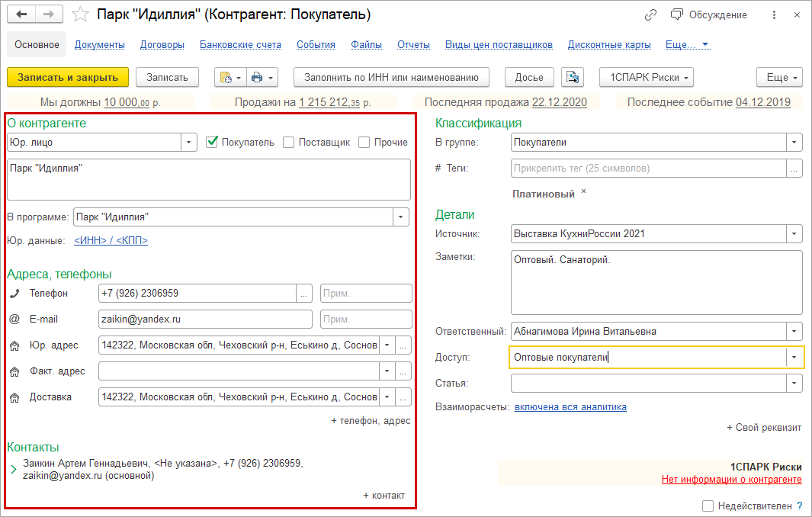Uncheck the Покупатель checkbox
This screenshot has width=812, height=517.
coord(212,142)
